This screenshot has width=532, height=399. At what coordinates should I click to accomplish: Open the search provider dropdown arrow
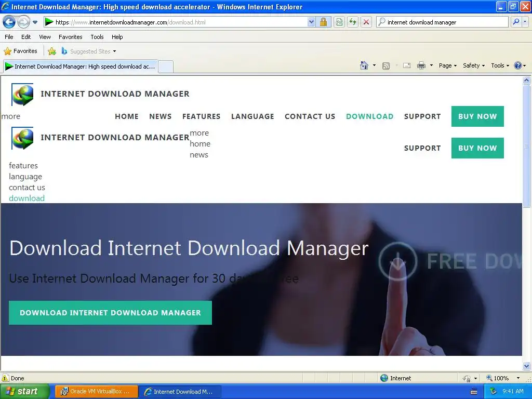point(525,22)
